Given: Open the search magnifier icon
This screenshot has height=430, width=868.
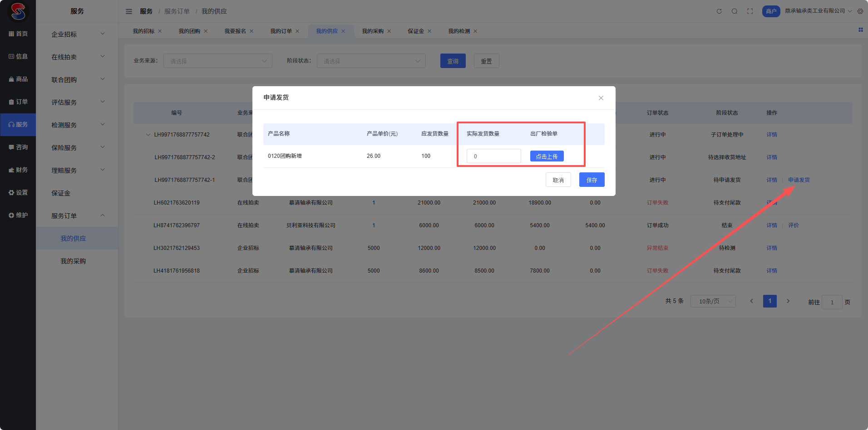Looking at the screenshot, I should pos(735,11).
